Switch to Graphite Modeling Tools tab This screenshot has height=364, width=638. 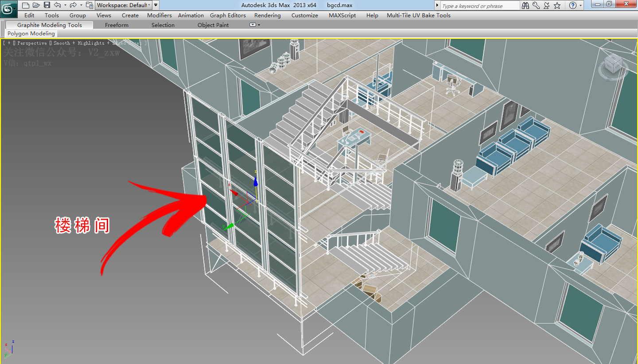pos(50,25)
